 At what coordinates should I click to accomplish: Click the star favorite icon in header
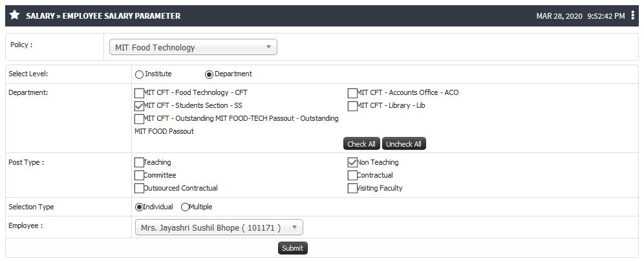click(14, 16)
